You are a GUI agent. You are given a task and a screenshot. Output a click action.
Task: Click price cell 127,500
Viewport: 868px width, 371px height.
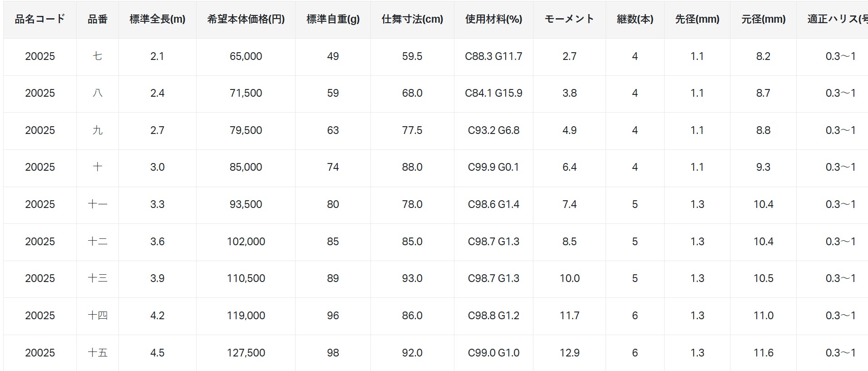[x=246, y=353]
